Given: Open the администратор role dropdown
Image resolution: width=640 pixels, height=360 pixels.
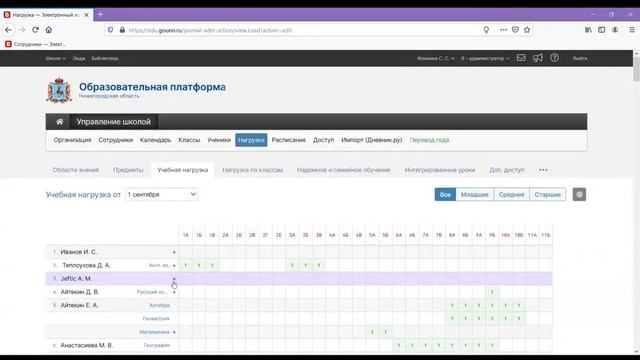Looking at the screenshot, I should pos(485,58).
